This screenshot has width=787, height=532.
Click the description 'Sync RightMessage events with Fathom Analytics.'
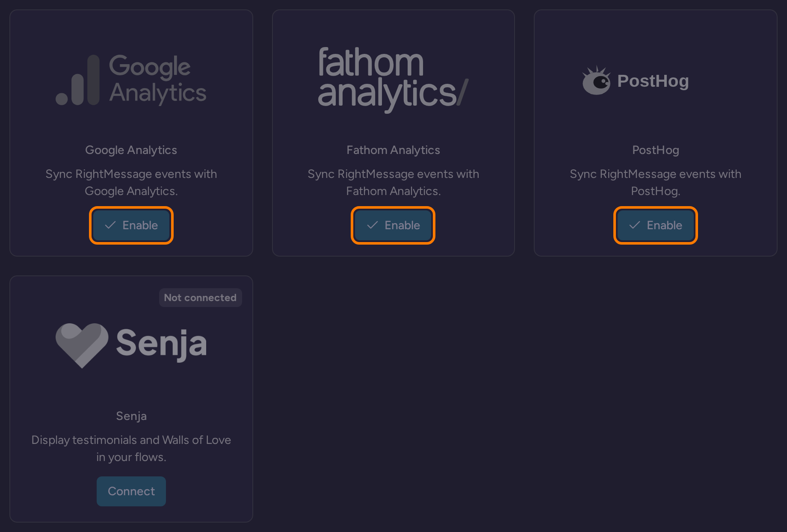393,183
